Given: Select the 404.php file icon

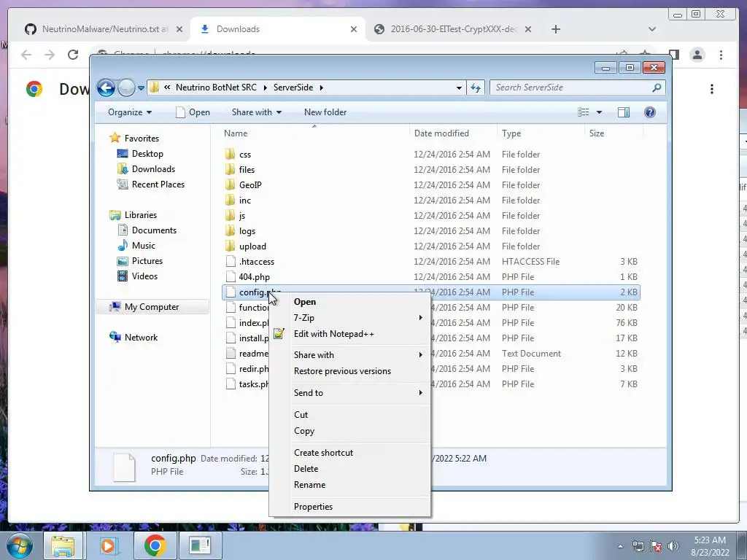Looking at the screenshot, I should (231, 276).
